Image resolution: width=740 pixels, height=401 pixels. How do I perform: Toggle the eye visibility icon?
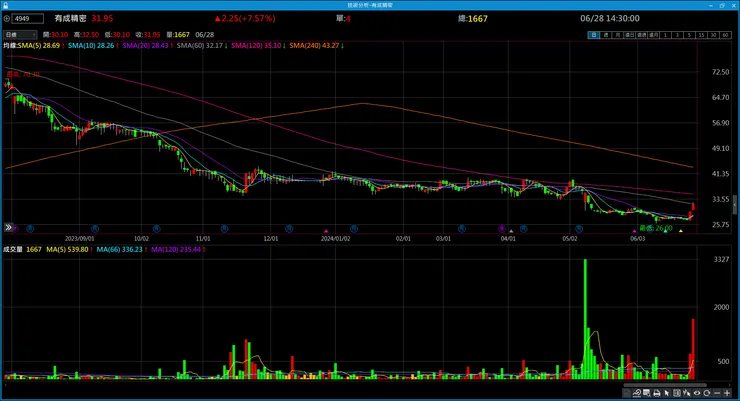(x=697, y=393)
